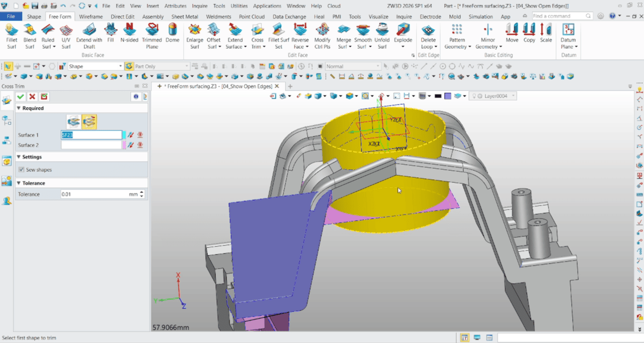Select first Cross Trim mode toggle
Screen dimensions: 644x343
74,121
